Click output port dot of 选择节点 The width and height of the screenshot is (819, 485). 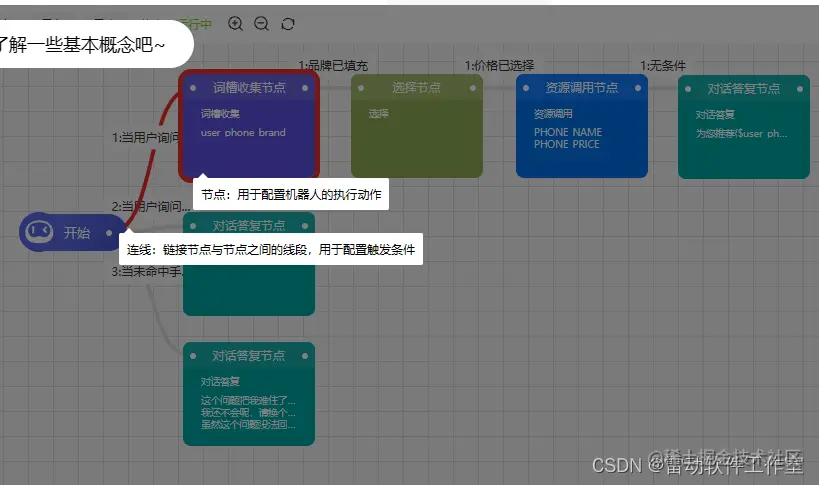473,88
